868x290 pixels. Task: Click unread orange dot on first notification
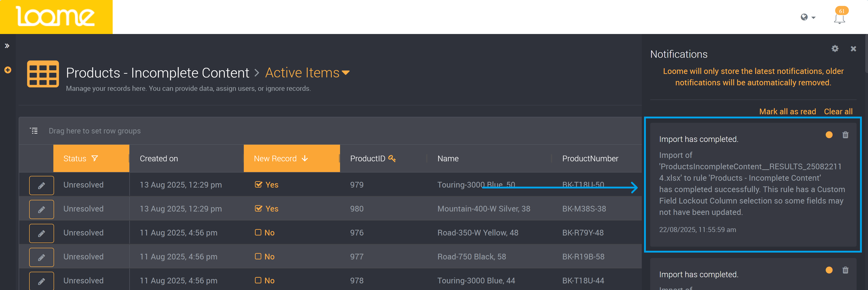pos(829,135)
